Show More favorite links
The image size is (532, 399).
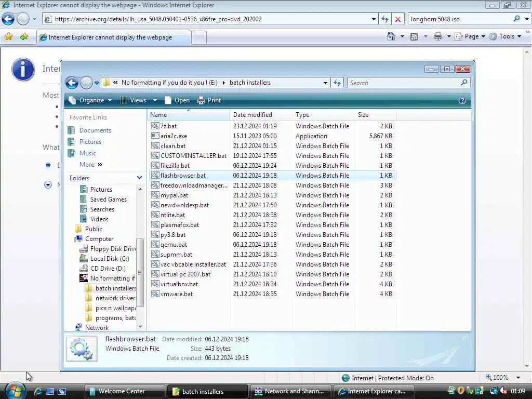90,165
